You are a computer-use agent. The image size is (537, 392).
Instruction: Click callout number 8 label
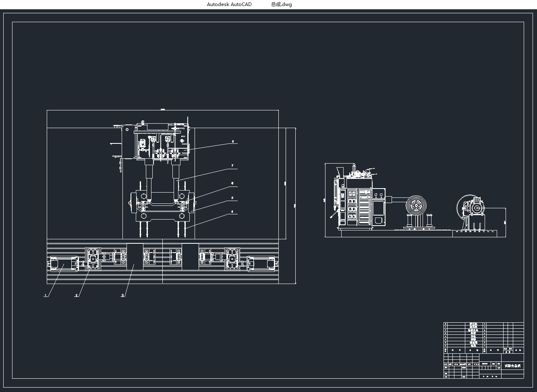(x=232, y=142)
